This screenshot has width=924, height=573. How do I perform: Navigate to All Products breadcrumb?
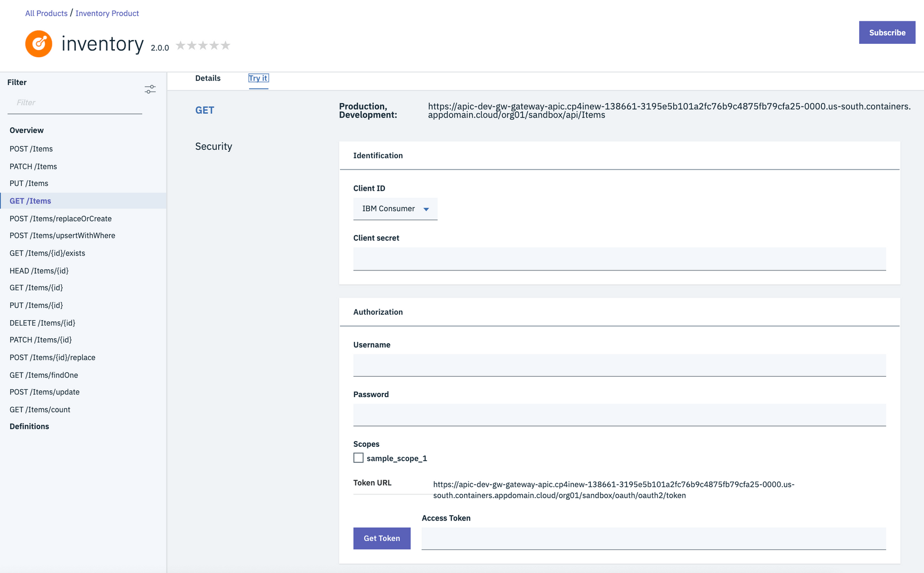click(46, 13)
